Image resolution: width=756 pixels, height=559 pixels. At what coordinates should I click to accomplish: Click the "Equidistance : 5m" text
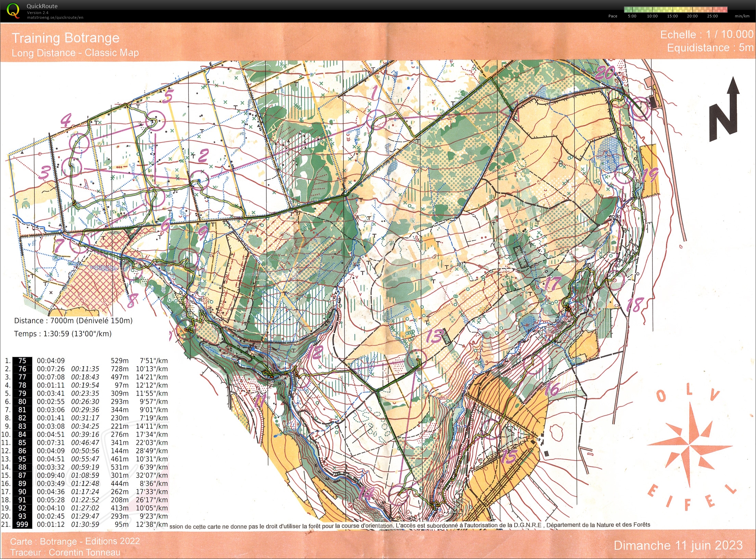[710, 47]
